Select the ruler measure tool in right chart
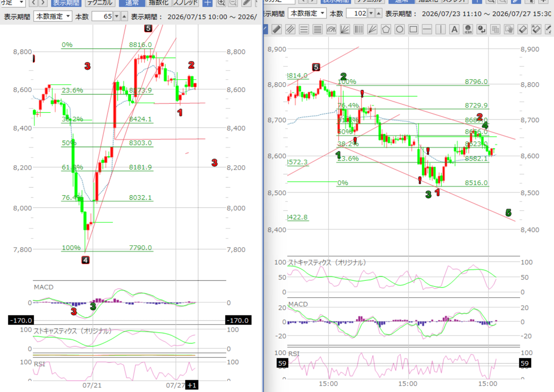The width and height of the screenshot is (554, 392). [x=276, y=29]
